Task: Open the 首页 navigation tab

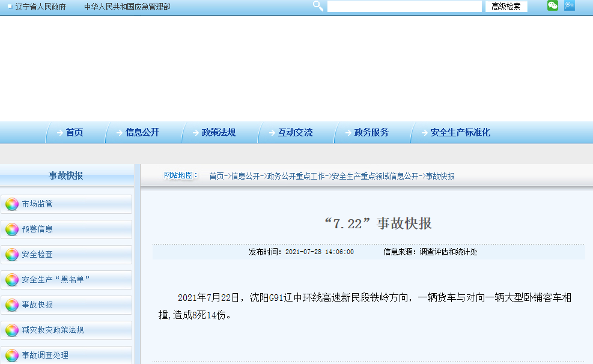Action: point(75,132)
